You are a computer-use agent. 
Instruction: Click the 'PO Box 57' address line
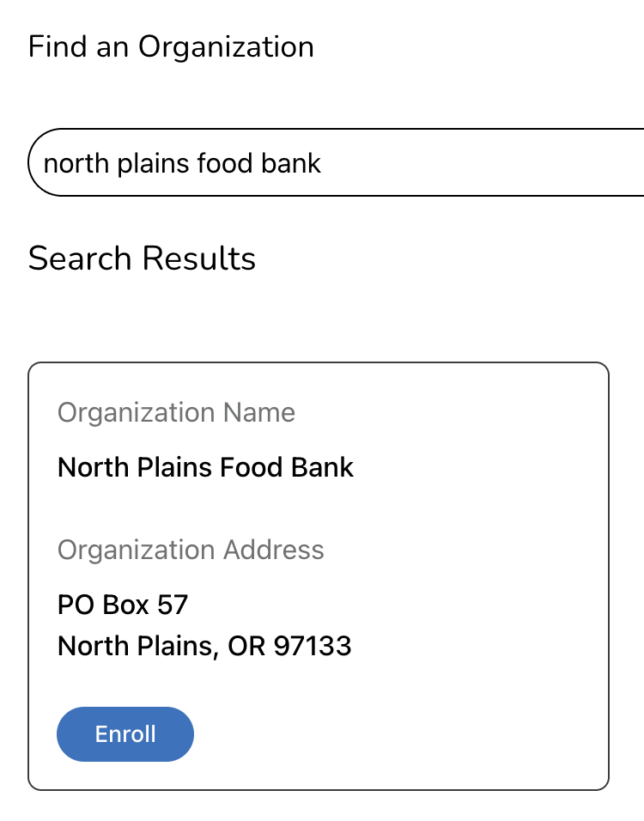coord(123,605)
